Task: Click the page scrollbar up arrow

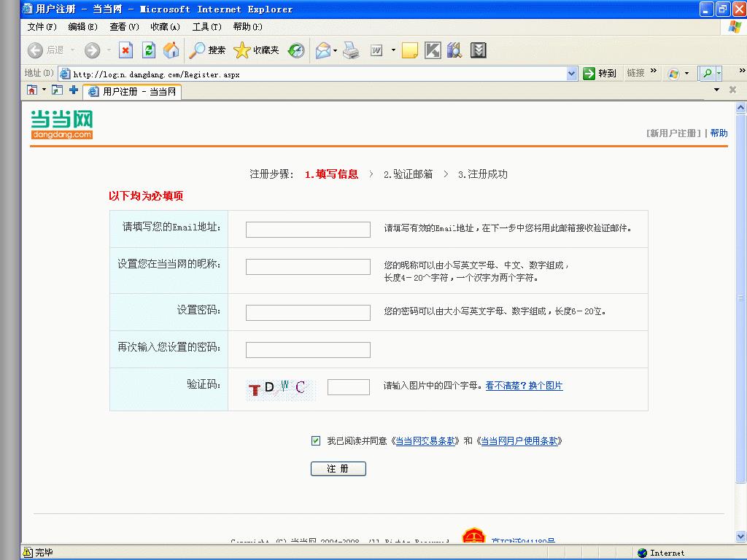Action: [x=741, y=108]
